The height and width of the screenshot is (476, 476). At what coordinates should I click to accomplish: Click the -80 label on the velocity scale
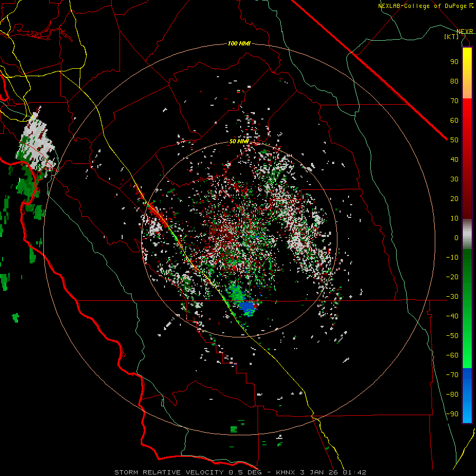(452, 395)
